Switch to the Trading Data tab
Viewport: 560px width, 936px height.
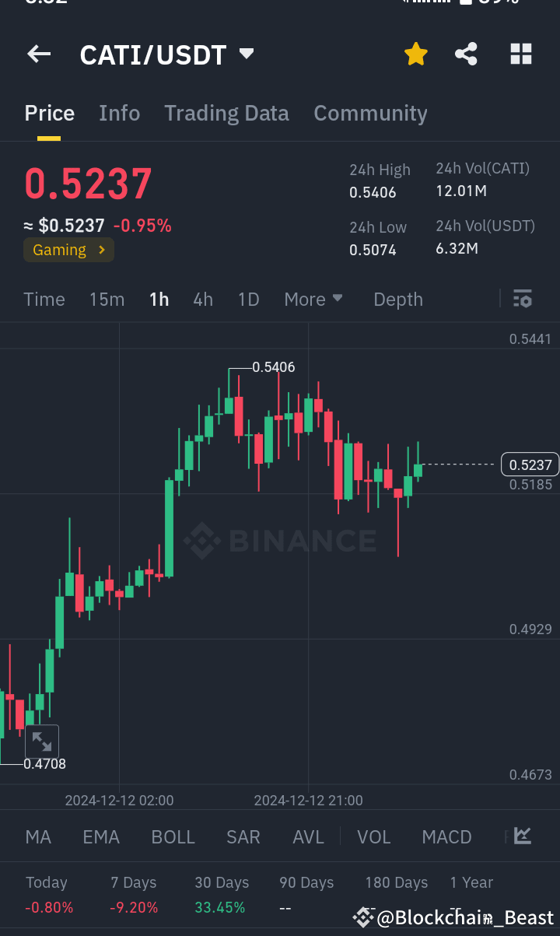pyautogui.click(x=226, y=113)
